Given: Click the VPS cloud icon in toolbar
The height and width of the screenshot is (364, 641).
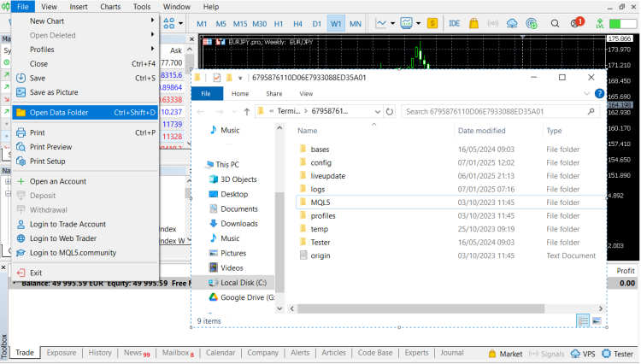Looking at the screenshot, I should 514,23.
